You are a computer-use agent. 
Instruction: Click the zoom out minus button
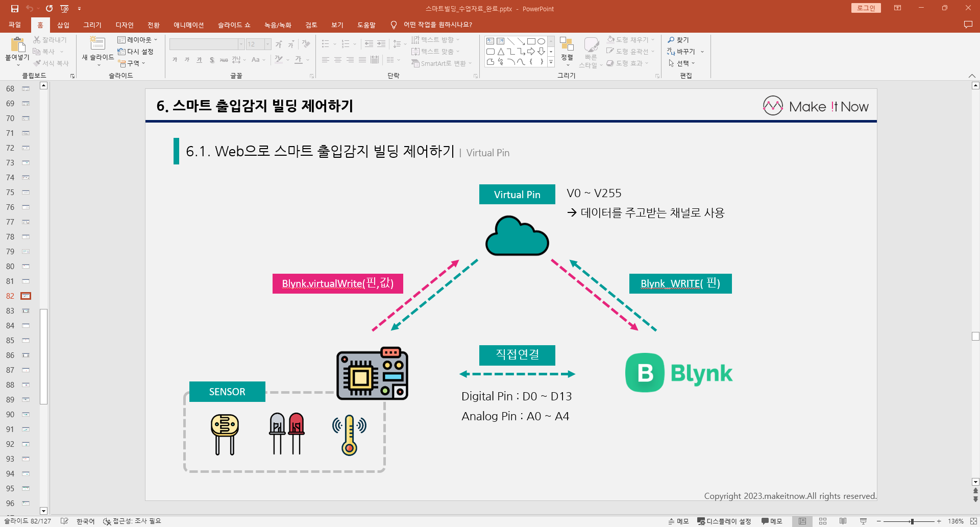pyautogui.click(x=879, y=521)
